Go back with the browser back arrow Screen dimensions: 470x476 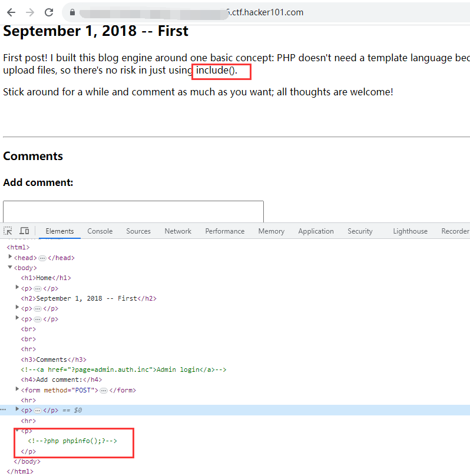[11, 12]
